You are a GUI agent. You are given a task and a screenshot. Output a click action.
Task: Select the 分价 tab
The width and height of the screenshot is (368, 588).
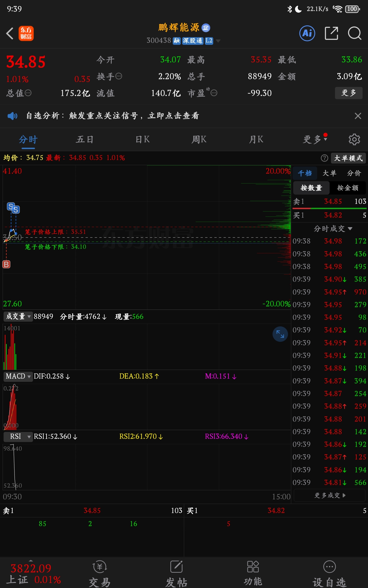(x=354, y=173)
